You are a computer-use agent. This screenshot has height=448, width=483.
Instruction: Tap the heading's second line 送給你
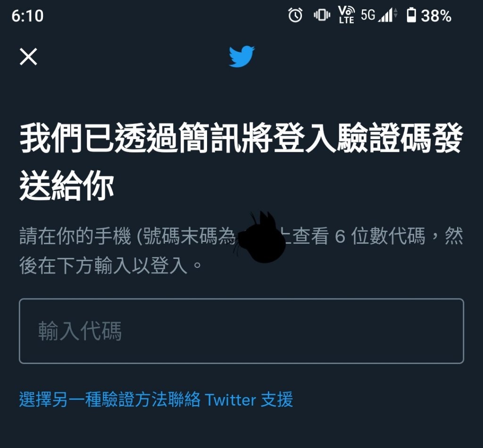(x=67, y=186)
